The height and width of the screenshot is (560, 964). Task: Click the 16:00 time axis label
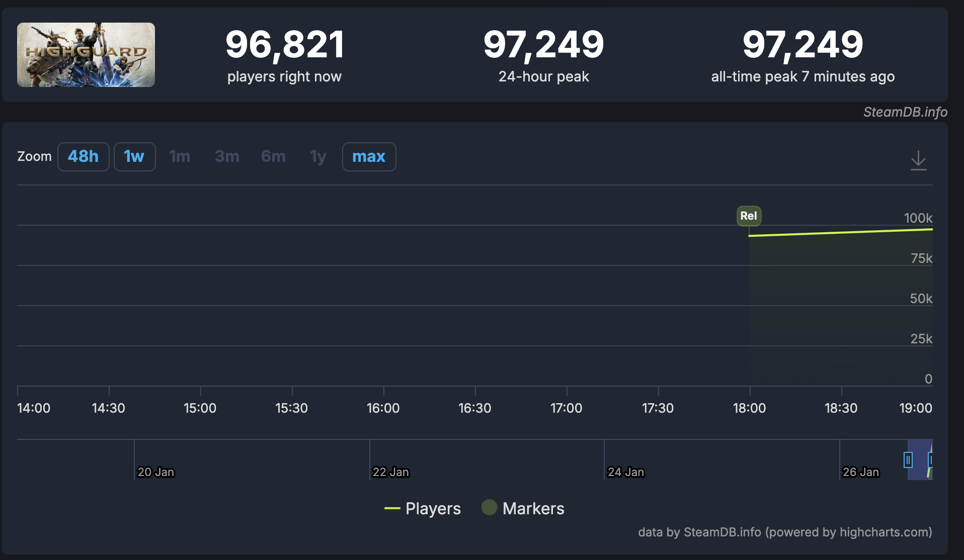pos(383,408)
